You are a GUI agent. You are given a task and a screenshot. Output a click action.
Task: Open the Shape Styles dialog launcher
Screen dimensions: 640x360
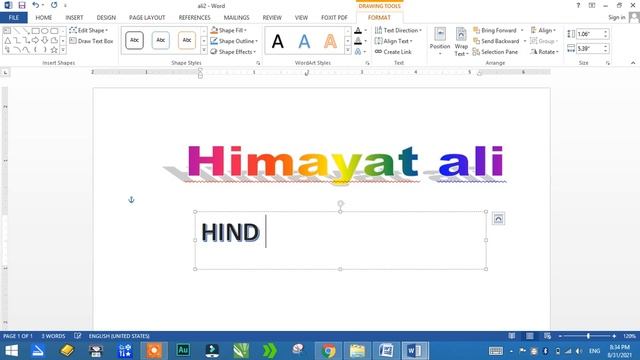coord(258,63)
